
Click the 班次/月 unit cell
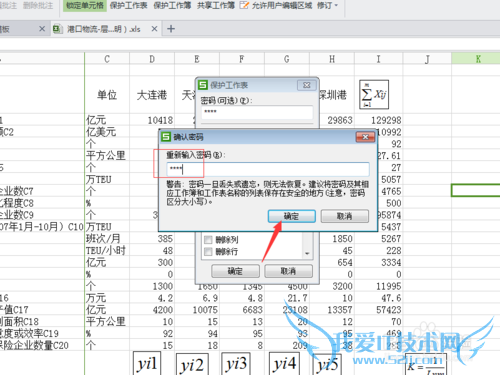coord(107,239)
